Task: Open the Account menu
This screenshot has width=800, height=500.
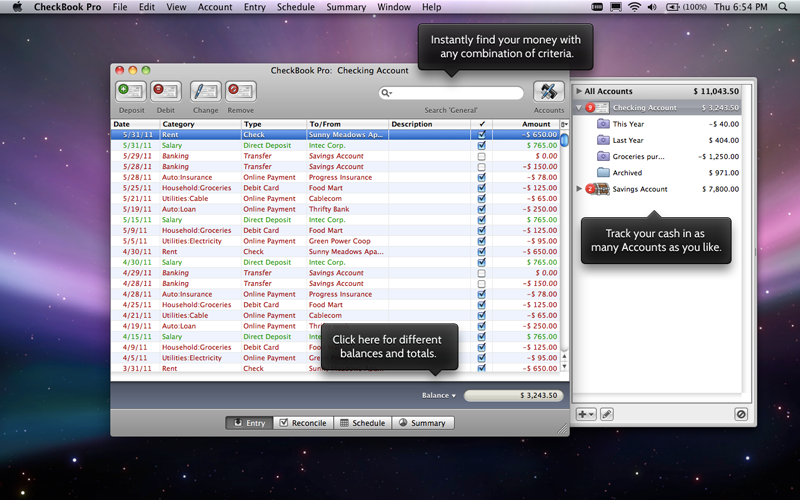Action: click(215, 7)
